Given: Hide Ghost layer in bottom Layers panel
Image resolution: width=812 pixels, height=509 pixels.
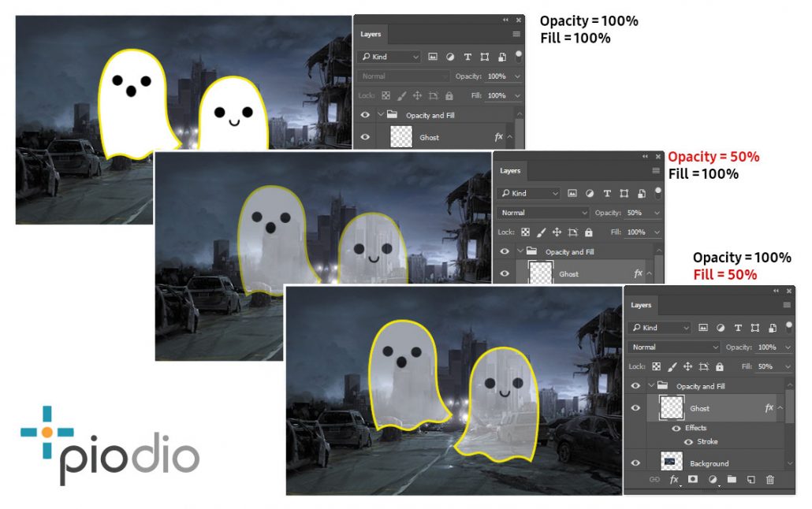Looking at the screenshot, I should click(x=635, y=408).
